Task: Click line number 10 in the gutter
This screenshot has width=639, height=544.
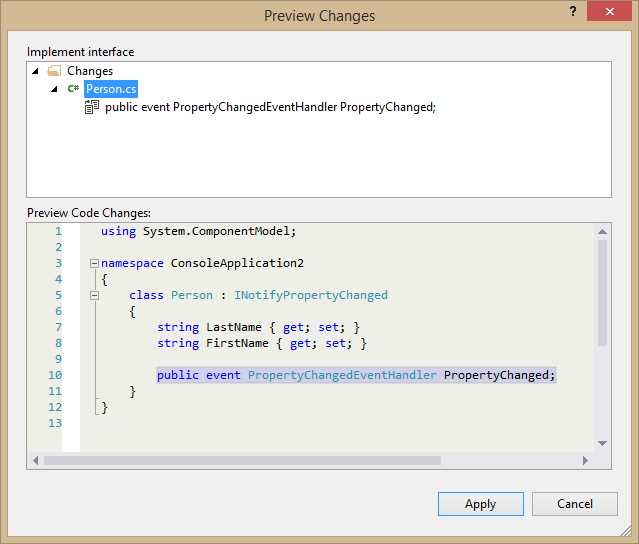Action: (x=55, y=375)
